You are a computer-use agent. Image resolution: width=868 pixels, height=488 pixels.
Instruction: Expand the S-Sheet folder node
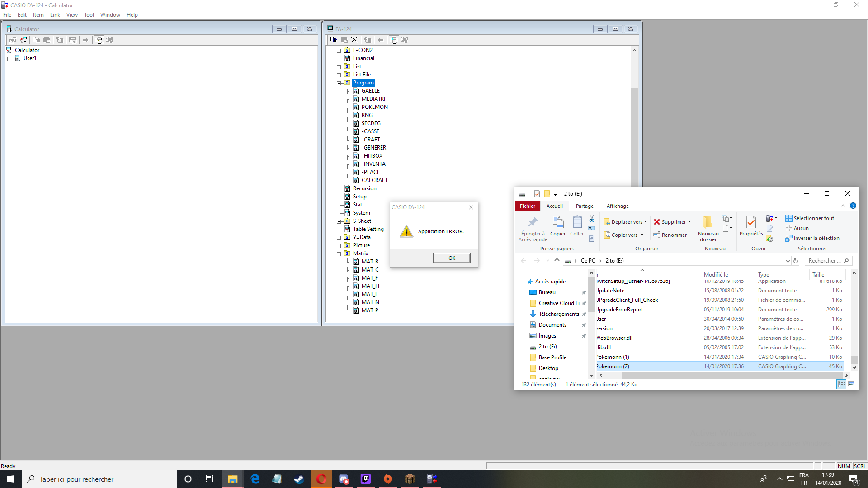tap(339, 221)
